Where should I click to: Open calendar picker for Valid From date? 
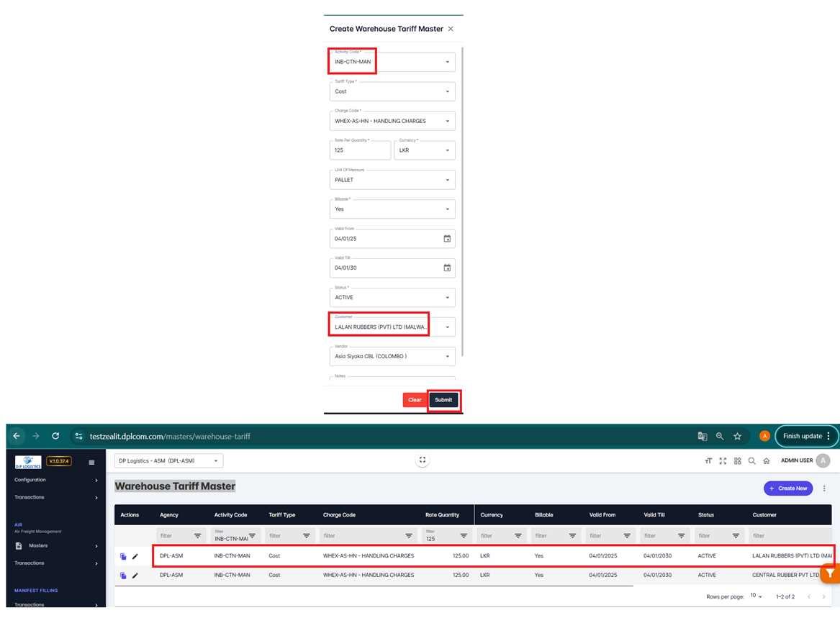click(x=447, y=239)
